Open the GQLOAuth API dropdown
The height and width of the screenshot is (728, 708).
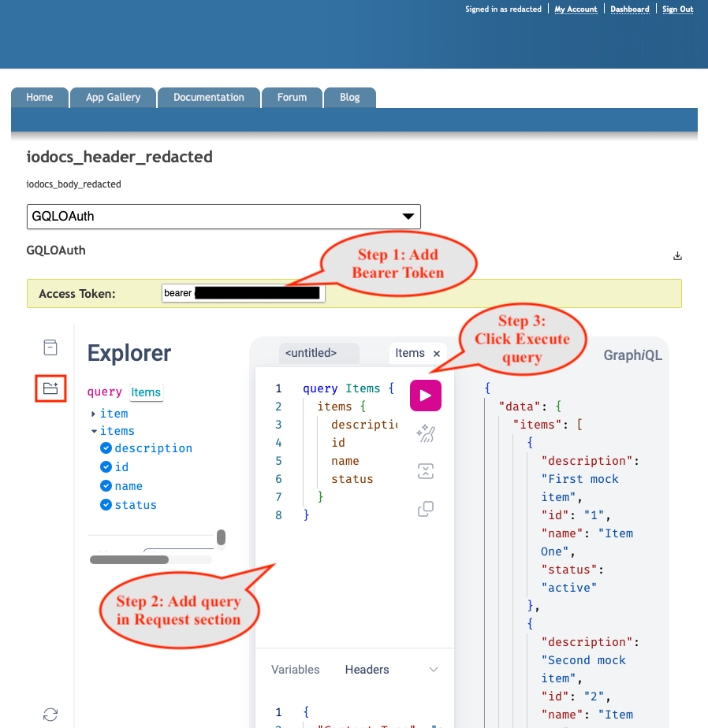click(223, 217)
